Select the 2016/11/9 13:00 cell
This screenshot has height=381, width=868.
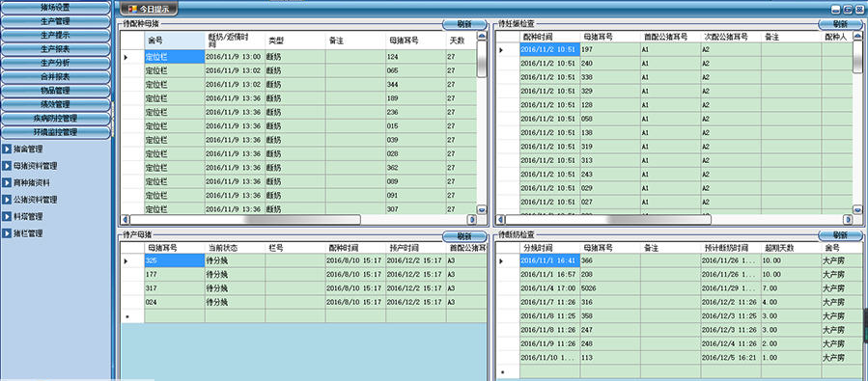click(235, 57)
